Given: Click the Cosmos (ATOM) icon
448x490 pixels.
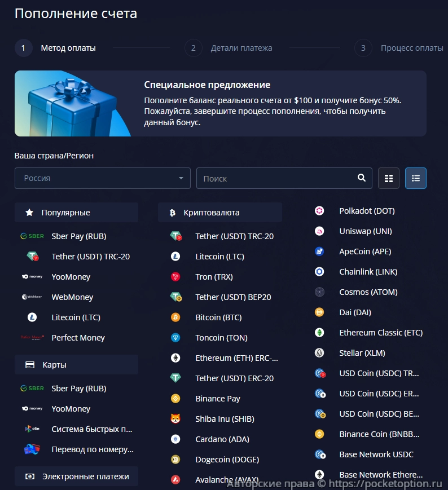Looking at the screenshot, I should (319, 292).
